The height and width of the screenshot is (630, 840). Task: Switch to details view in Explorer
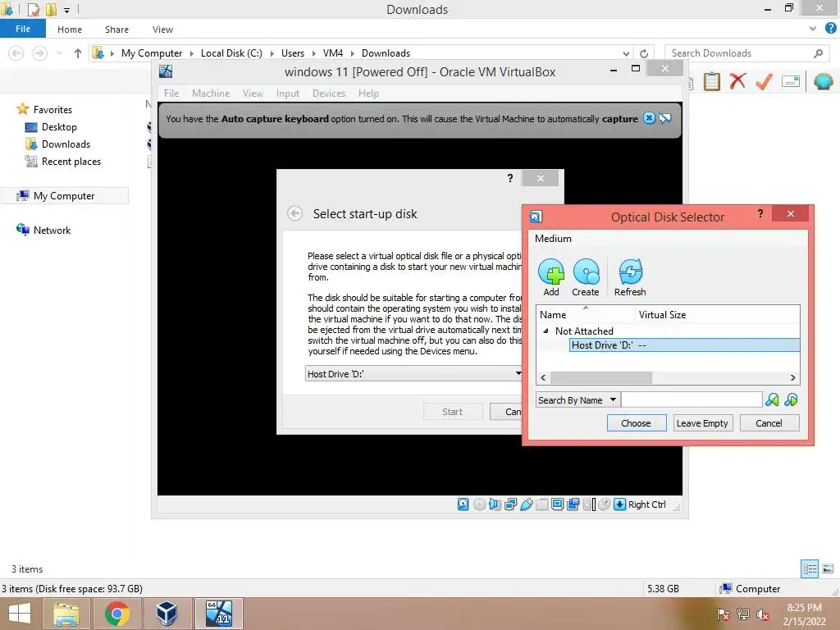(x=810, y=569)
